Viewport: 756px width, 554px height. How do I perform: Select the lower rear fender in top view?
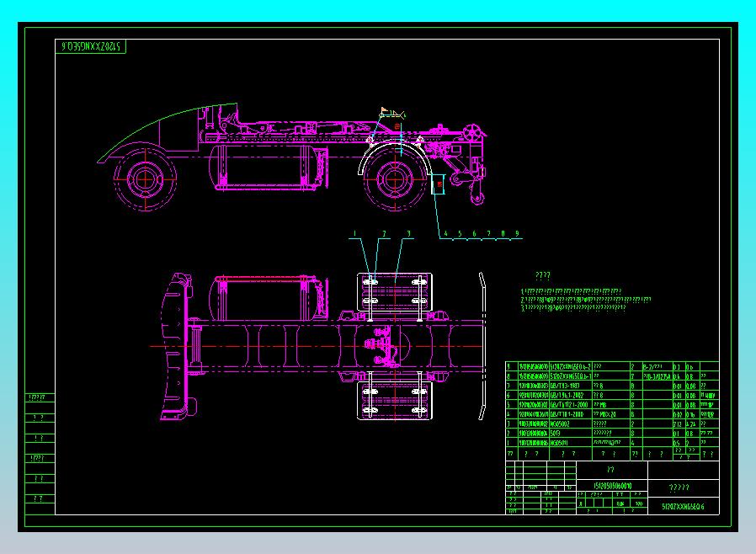(x=394, y=400)
